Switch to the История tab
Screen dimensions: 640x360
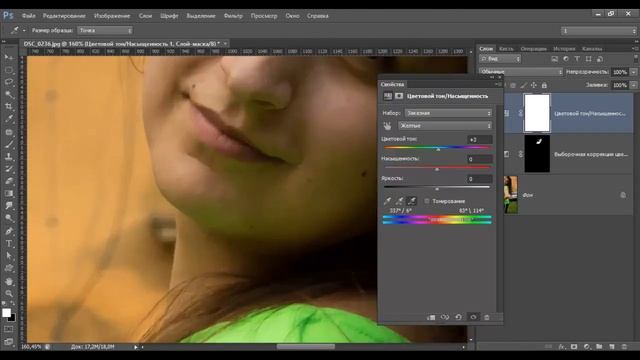coord(564,49)
